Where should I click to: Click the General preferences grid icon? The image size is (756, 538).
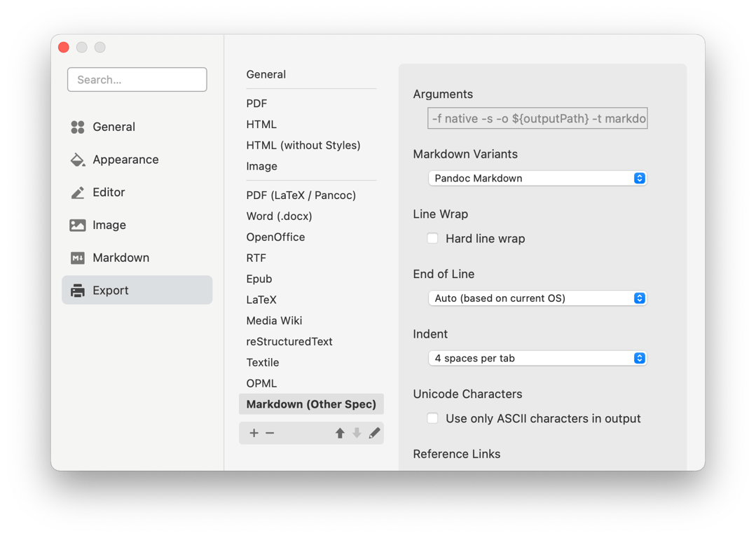pos(78,127)
